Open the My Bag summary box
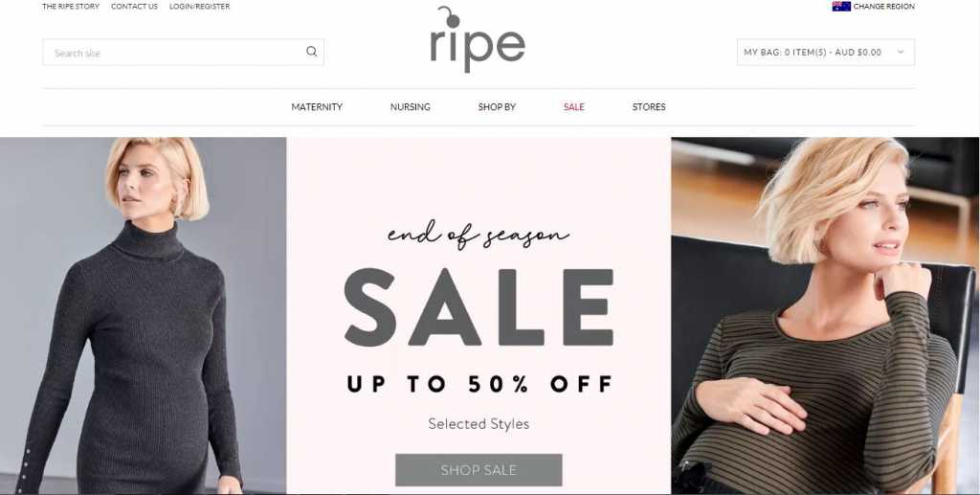Screen dimensions: 980x495 point(826,53)
